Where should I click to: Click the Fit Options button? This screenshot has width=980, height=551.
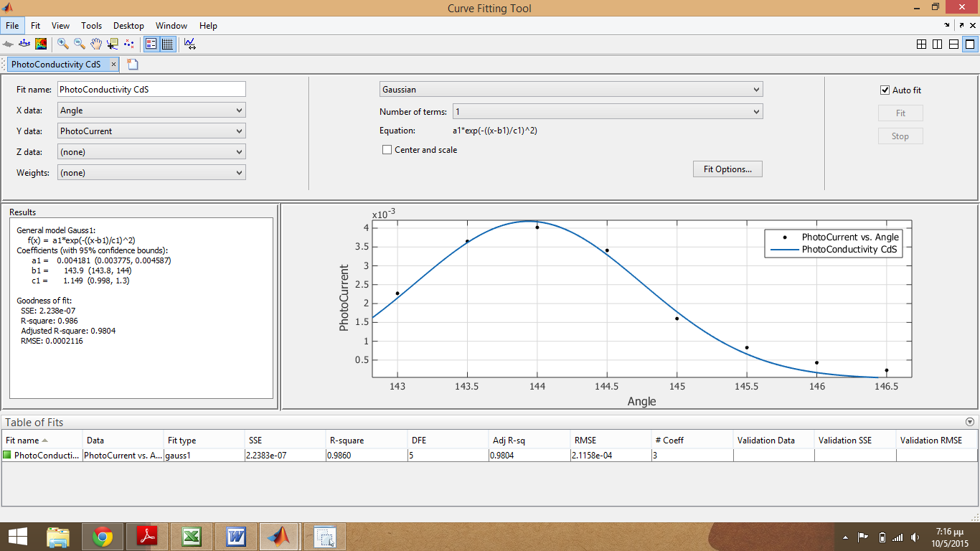[727, 169]
